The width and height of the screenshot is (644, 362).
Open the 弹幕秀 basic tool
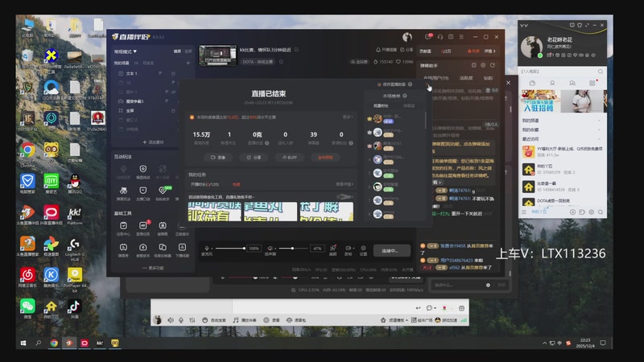(x=123, y=250)
